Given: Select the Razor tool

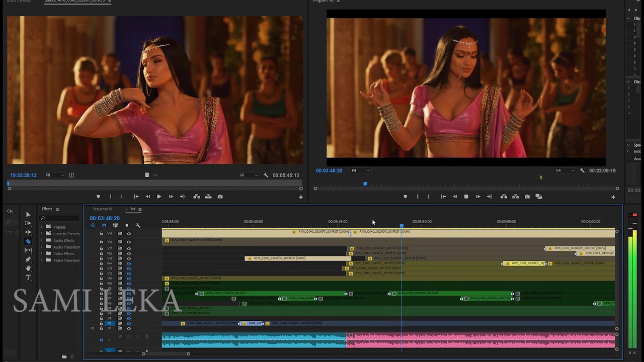Looking at the screenshot, I should point(28,241).
